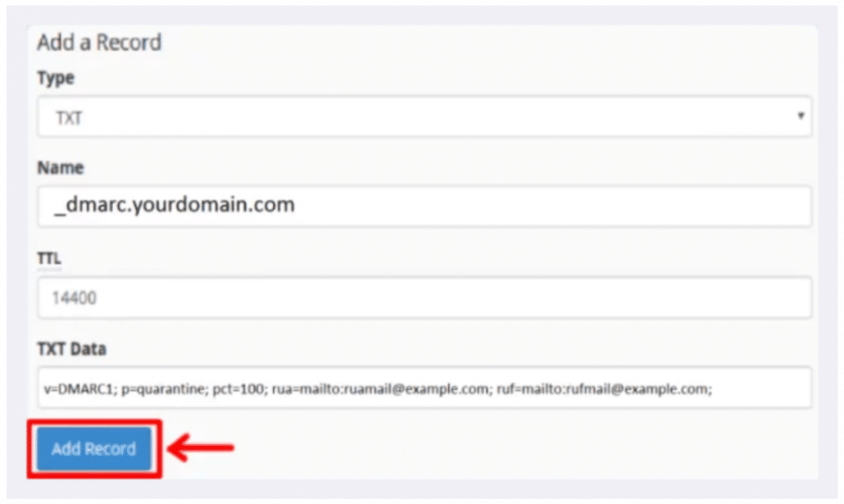Click rua=mailto:ruamail@example.com text in TXT Data
Image resolution: width=844 pixels, height=504 pixels.
click(x=382, y=388)
